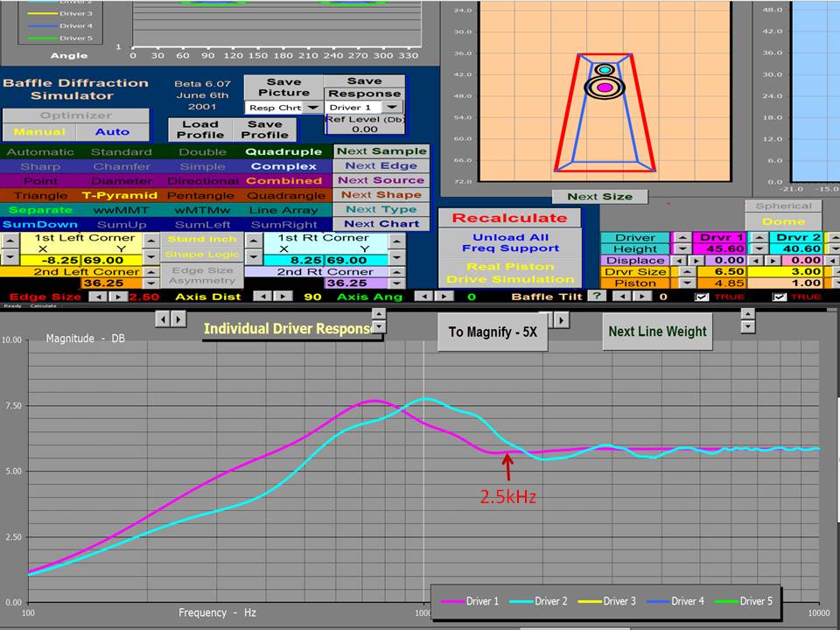
Task: Click Next Size below baffle drawing
Action: [x=599, y=197]
